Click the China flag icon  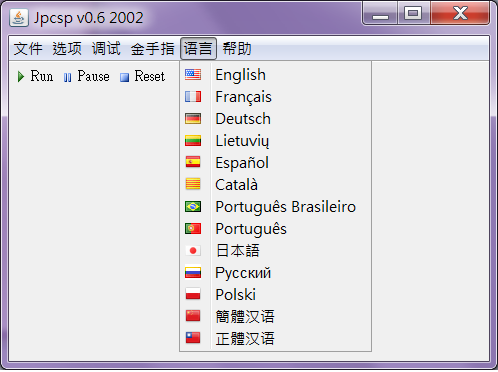(193, 316)
